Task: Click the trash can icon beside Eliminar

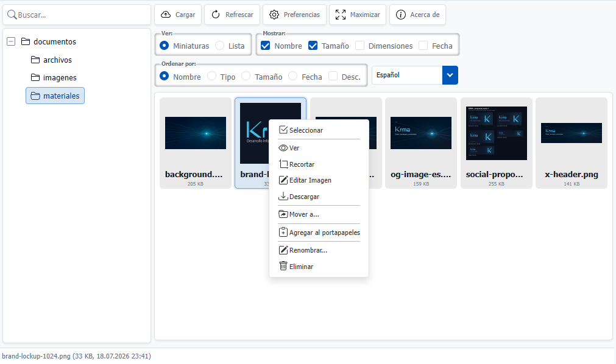Action: pos(283,266)
